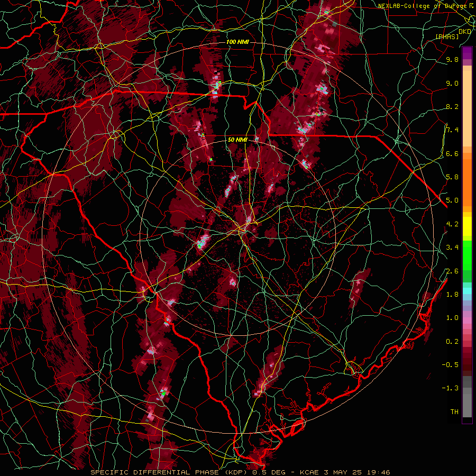Click the 7.4 scale label
Screen dimensions: 476x476
click(452, 130)
